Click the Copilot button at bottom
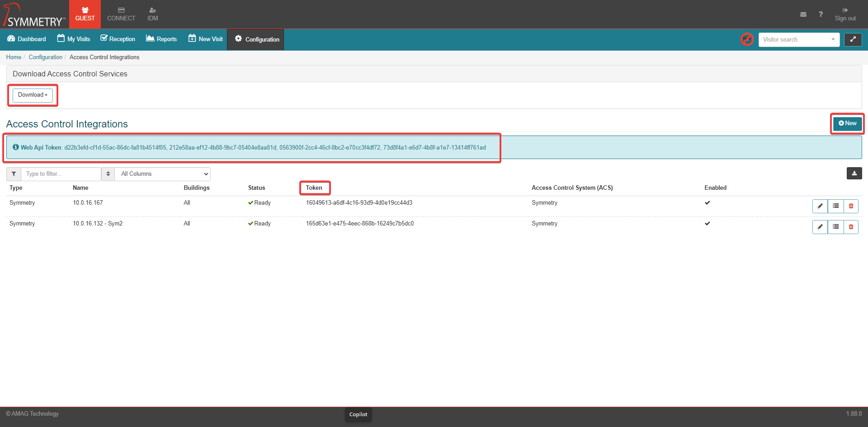 [358, 414]
